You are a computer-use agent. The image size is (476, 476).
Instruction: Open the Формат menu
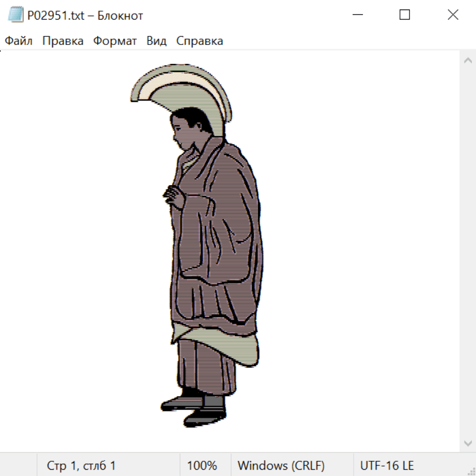pos(115,41)
